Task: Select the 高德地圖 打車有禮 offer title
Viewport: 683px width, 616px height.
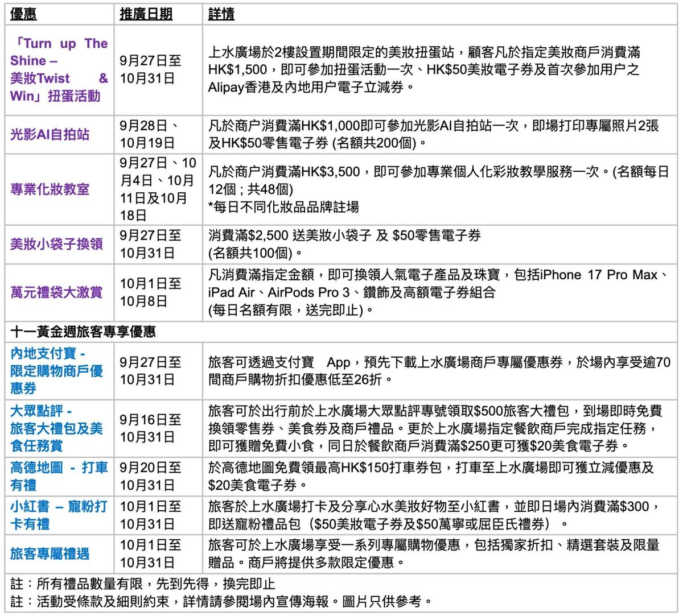Action: [x=59, y=476]
